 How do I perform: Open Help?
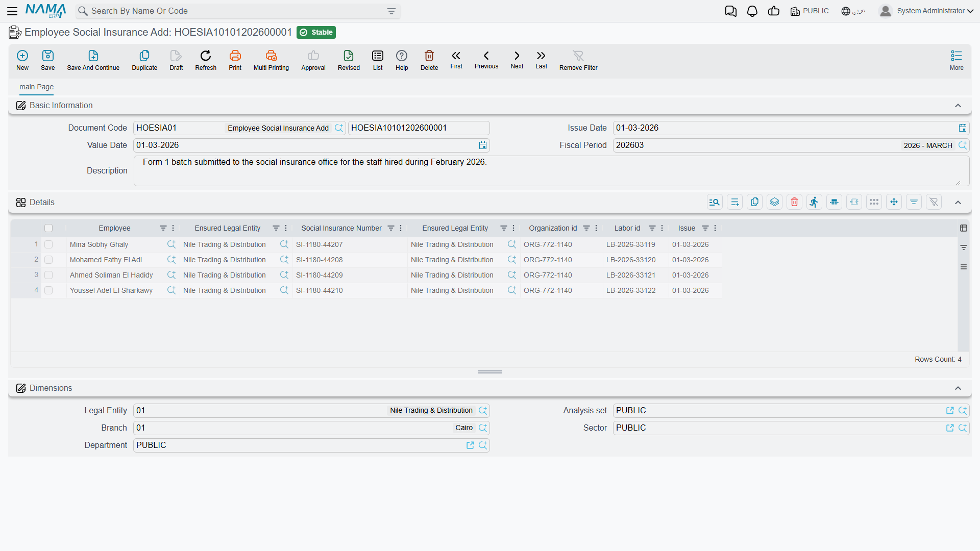[x=402, y=60]
